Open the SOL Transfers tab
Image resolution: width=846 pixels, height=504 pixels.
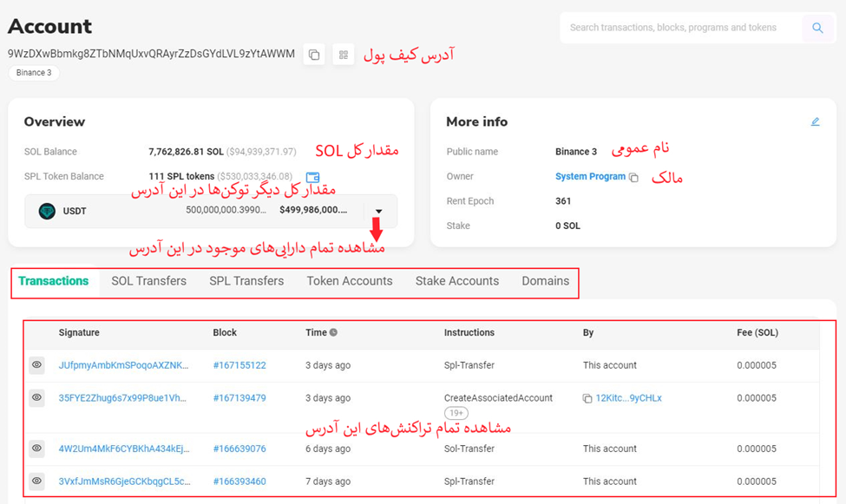[149, 281]
